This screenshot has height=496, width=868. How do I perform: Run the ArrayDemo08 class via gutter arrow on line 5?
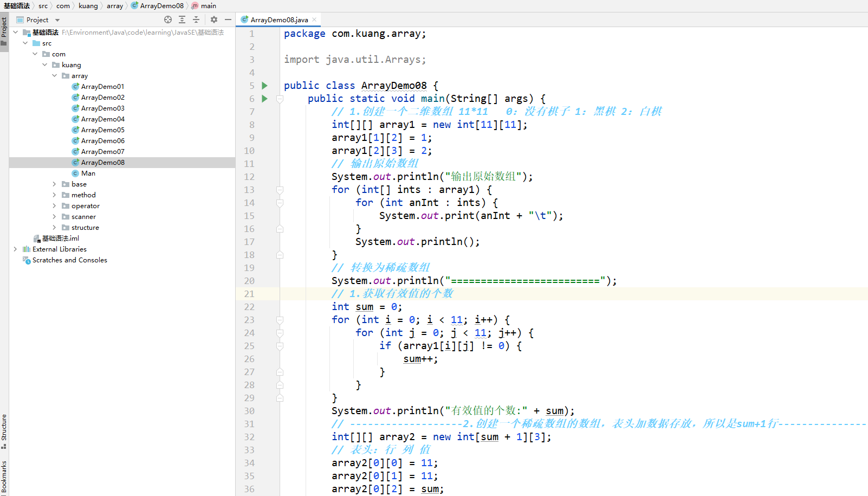[264, 86]
